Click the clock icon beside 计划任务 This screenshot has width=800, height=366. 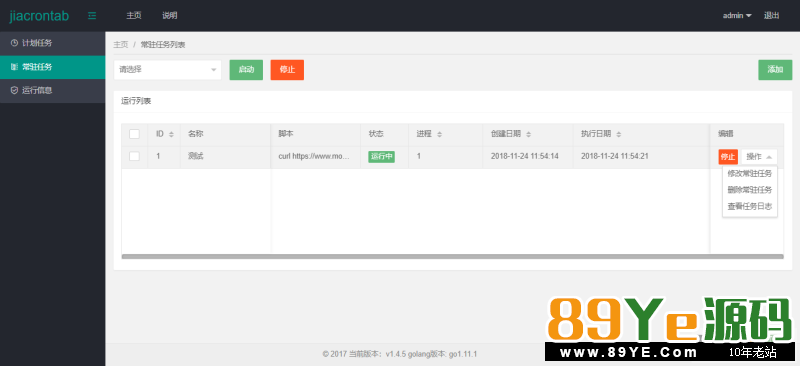(14, 43)
